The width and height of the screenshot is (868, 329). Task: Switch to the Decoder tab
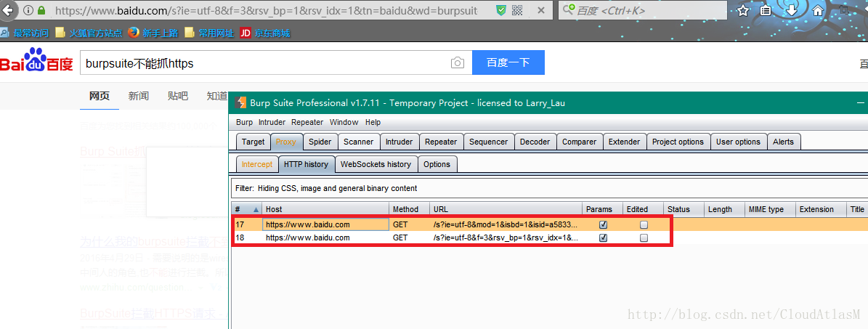coord(535,142)
